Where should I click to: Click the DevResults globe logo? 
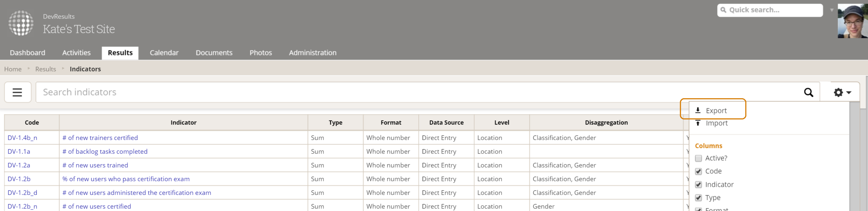point(21,23)
